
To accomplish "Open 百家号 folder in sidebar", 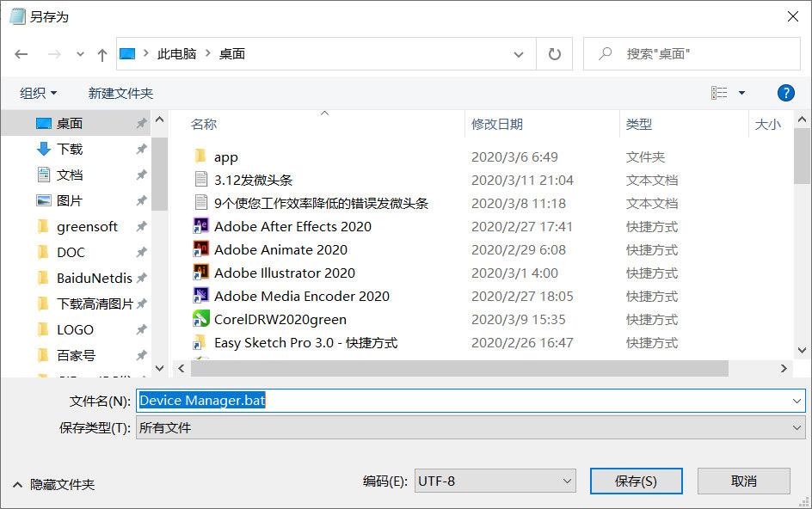I will click(76, 356).
